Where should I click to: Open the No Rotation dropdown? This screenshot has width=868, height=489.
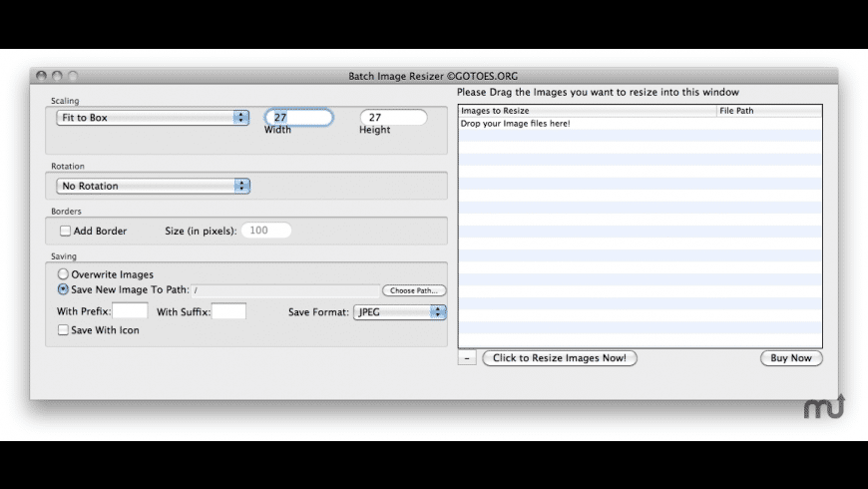[153, 186]
